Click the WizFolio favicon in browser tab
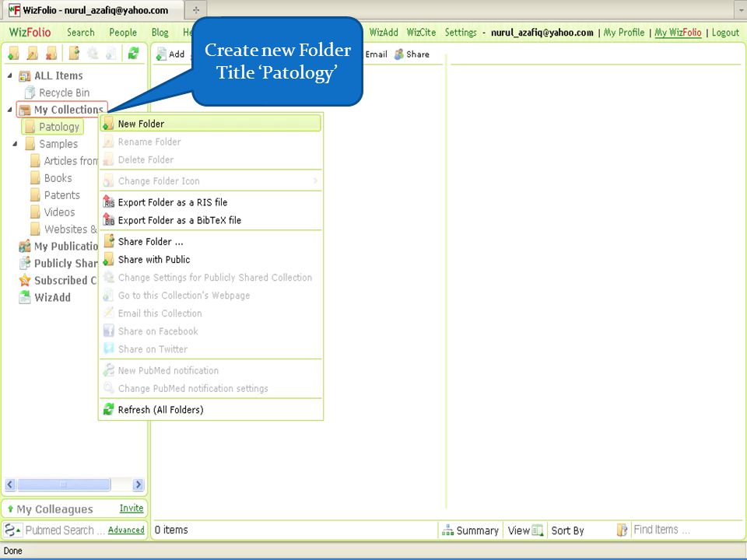This screenshot has width=747, height=560. [x=15, y=10]
